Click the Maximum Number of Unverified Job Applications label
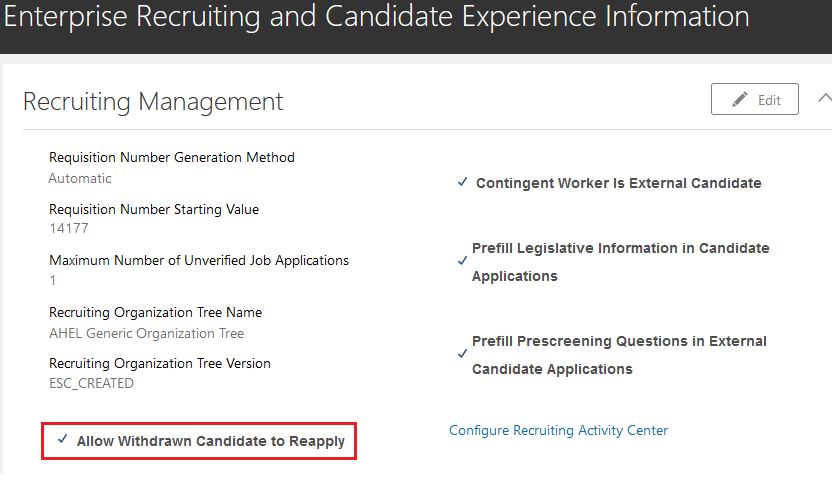 click(199, 260)
